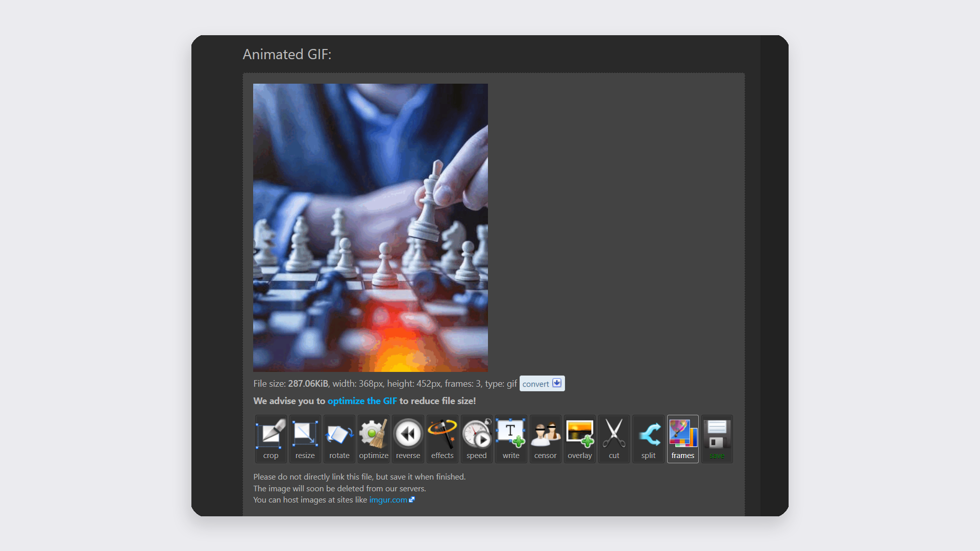Select the effects tool
Viewport: 980px width, 551px height.
(442, 438)
